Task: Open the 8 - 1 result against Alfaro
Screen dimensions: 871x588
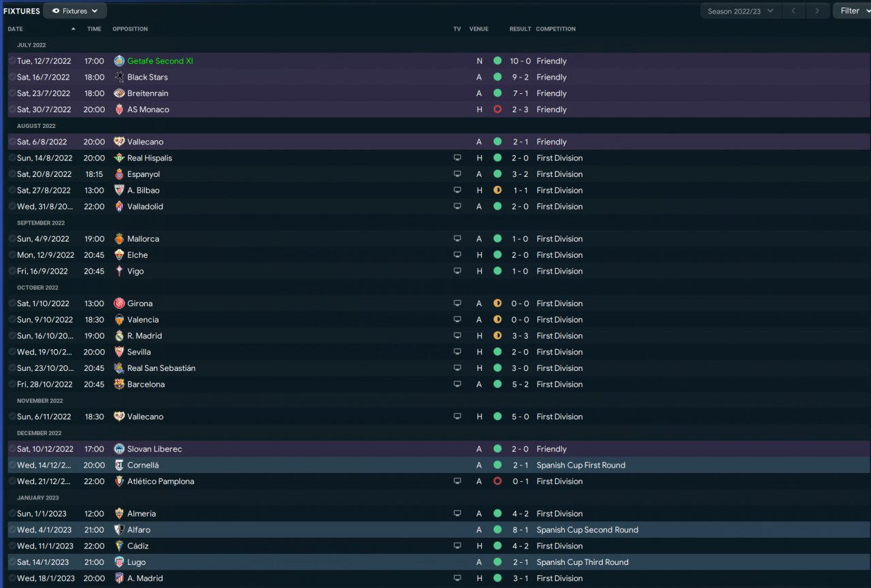Action: [x=521, y=529]
